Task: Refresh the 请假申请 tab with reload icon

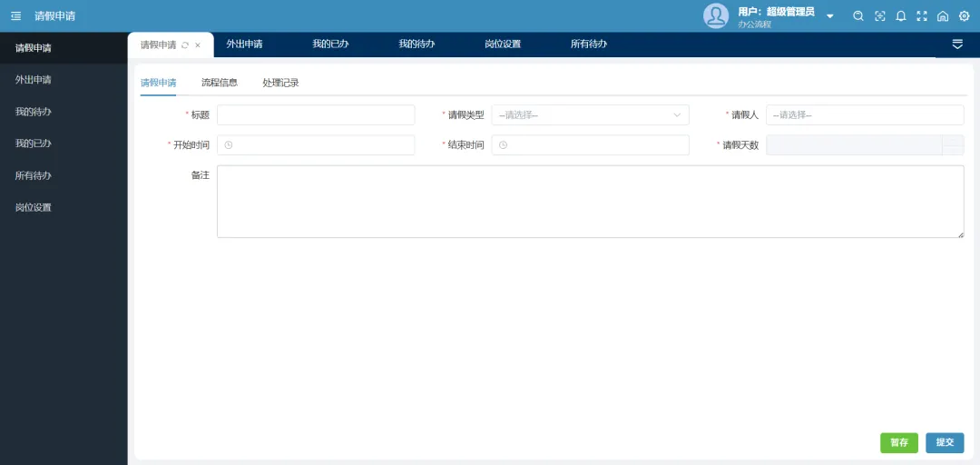Action: click(x=185, y=45)
